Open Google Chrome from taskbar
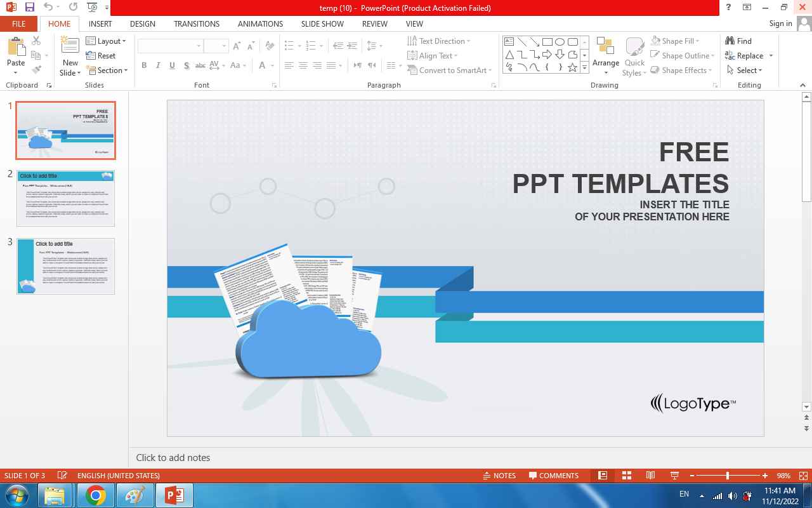 96,495
